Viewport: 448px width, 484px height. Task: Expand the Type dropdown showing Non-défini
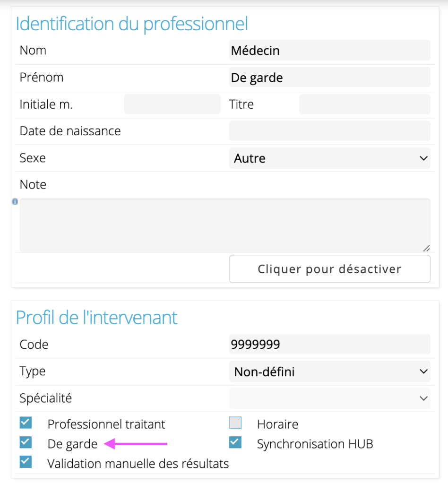(x=329, y=372)
